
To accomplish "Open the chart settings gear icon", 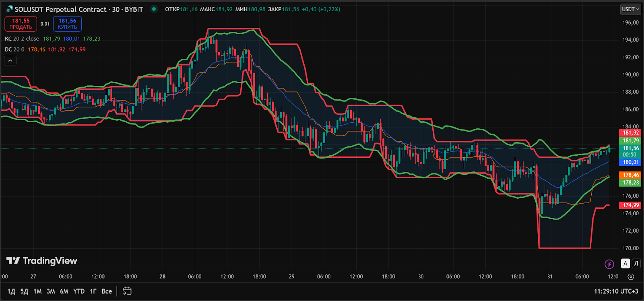I will tap(631, 276).
